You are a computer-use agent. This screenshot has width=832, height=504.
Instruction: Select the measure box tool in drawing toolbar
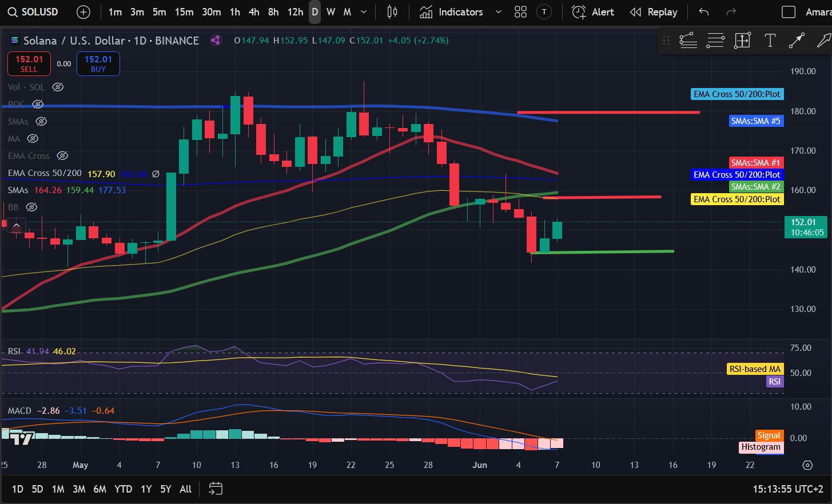742,41
